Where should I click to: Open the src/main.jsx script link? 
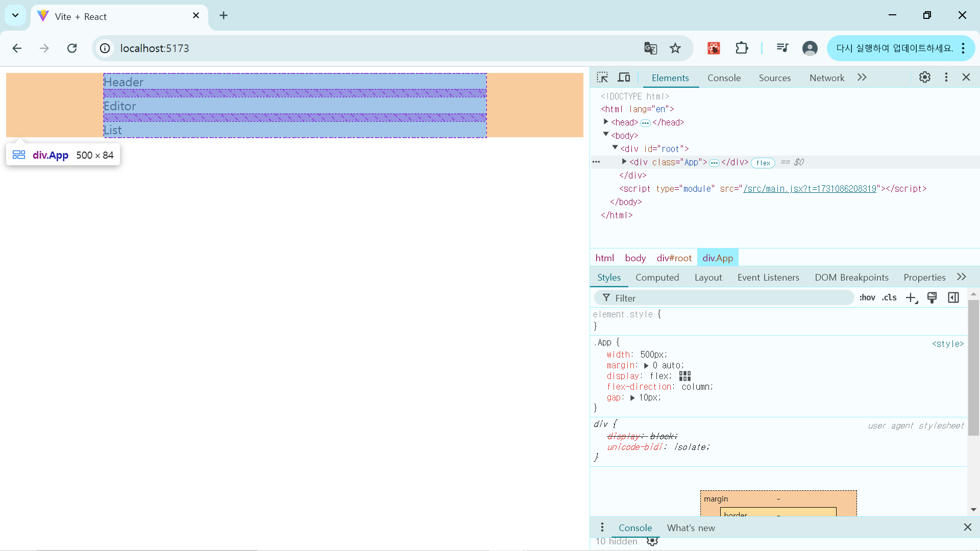pos(810,189)
